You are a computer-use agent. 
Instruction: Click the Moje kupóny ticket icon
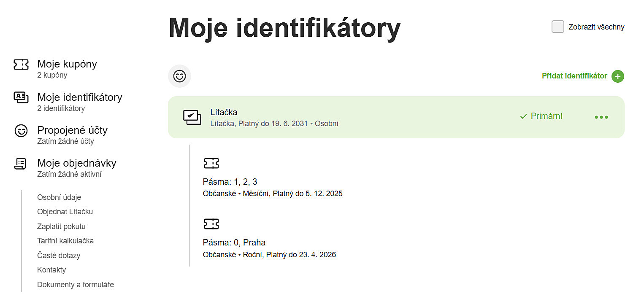21,65
